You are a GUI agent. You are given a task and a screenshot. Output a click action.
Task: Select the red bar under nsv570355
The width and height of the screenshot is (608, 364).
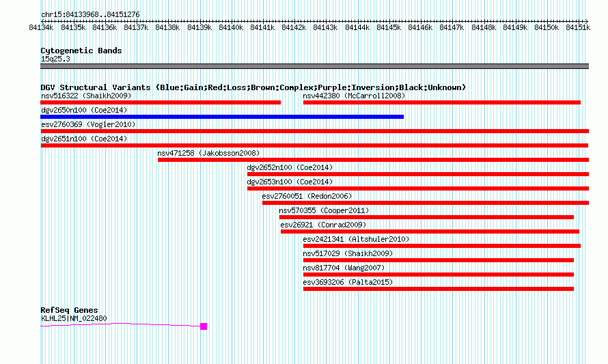(x=426, y=217)
